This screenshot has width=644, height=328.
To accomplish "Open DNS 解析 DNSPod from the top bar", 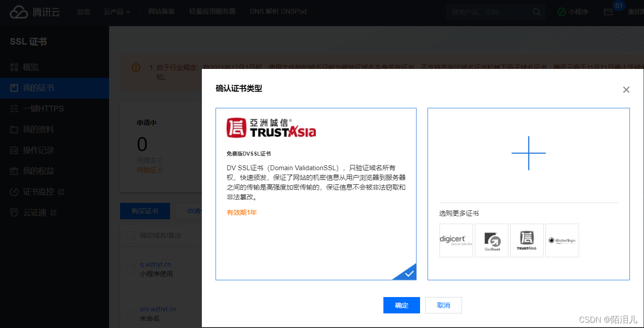I will click(278, 11).
